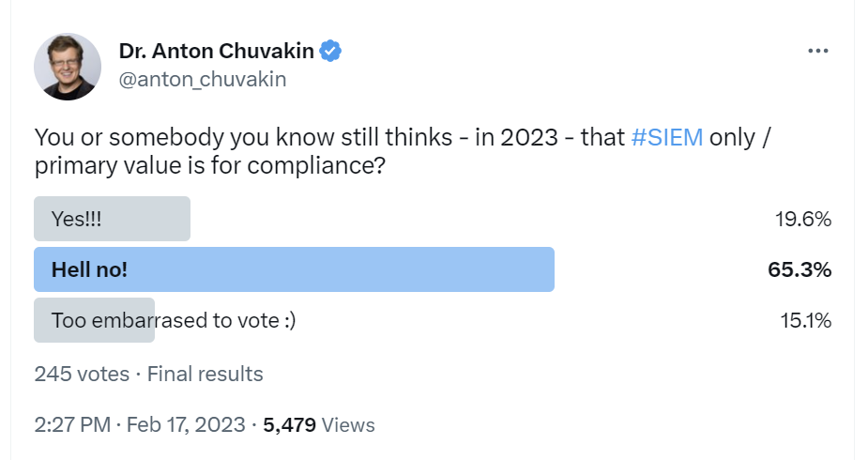
Task: Click the Dr. Anton Chuvakin display name
Action: (217, 51)
